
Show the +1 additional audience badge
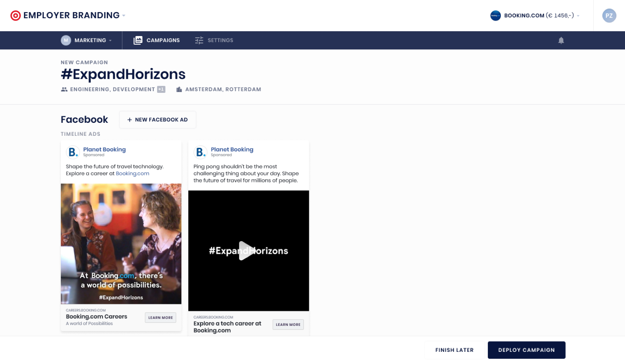tap(161, 89)
